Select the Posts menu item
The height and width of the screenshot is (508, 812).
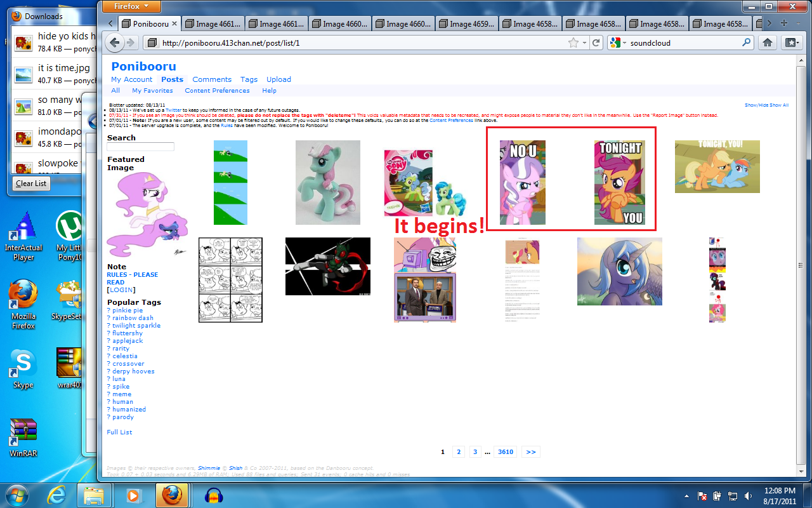pyautogui.click(x=172, y=79)
